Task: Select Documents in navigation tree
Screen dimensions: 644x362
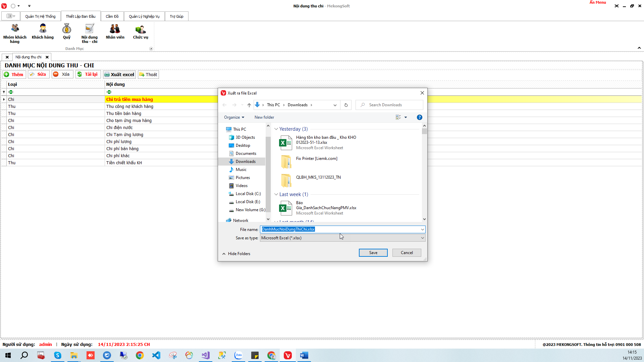Action: 246,154
